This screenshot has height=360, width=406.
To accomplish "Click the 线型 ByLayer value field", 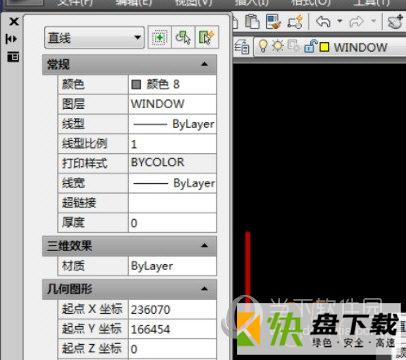I will (172, 124).
